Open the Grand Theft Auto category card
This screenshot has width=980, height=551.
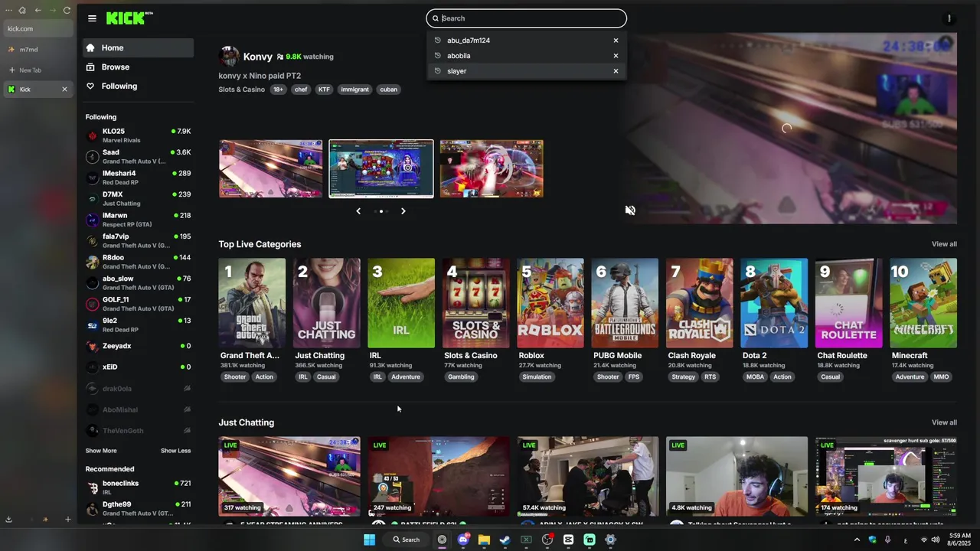pos(252,303)
